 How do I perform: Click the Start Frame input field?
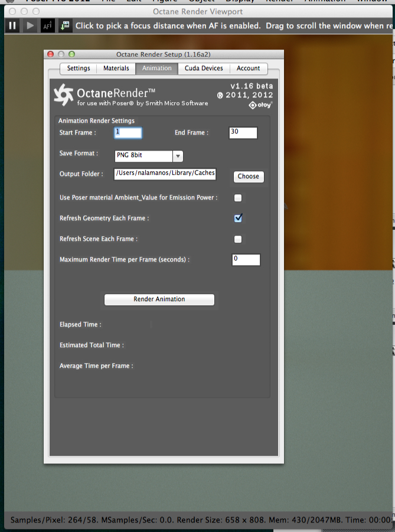tap(128, 133)
